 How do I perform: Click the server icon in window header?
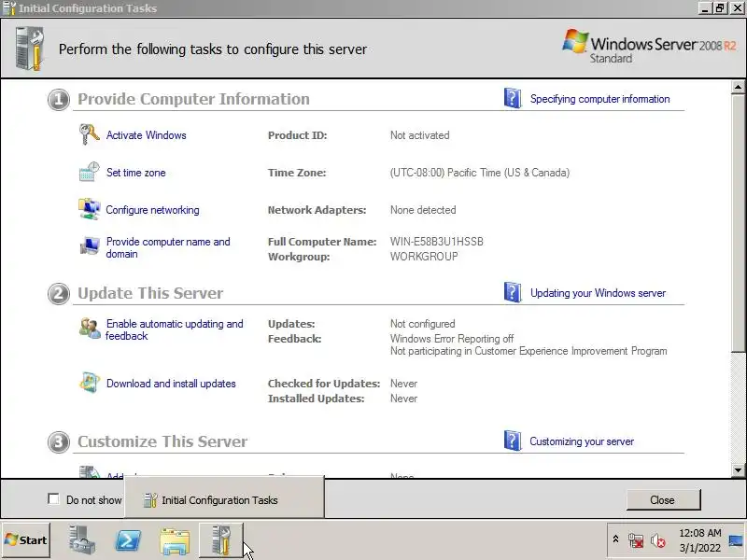30,49
